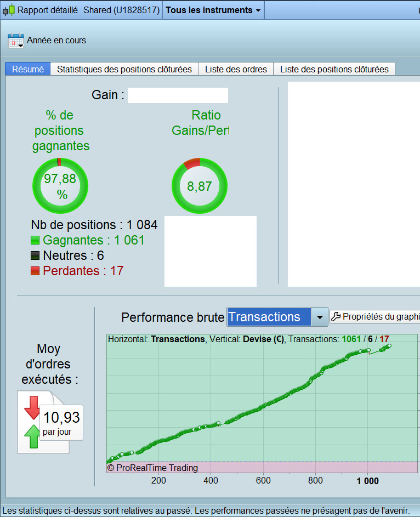Viewport: 420px width, 517px height.
Task: Click the Année en cours period label
Action: point(56,40)
